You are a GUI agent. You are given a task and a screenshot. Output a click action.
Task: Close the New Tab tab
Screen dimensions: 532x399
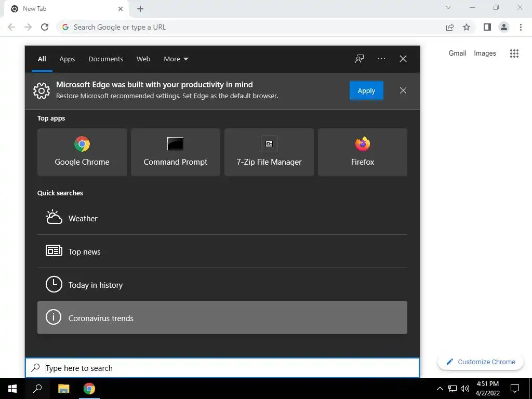(121, 9)
